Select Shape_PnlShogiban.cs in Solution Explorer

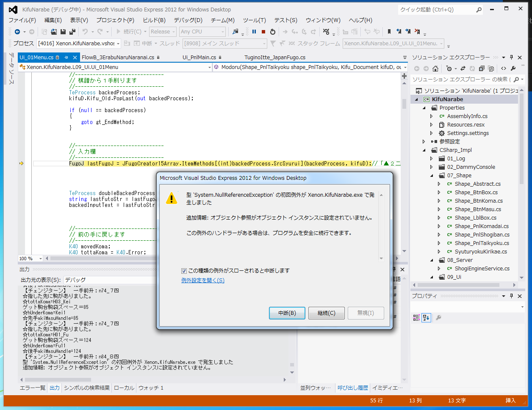coord(482,235)
